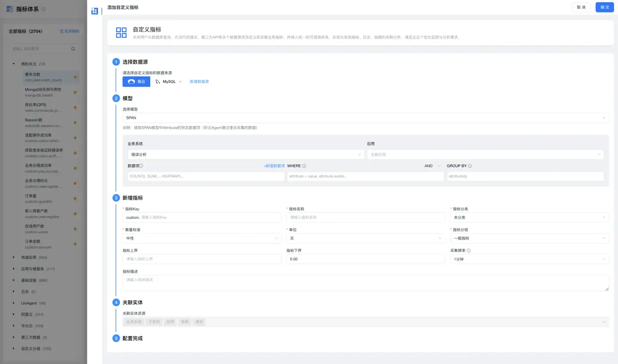Click the GROUP BY info icon

[x=470, y=166]
